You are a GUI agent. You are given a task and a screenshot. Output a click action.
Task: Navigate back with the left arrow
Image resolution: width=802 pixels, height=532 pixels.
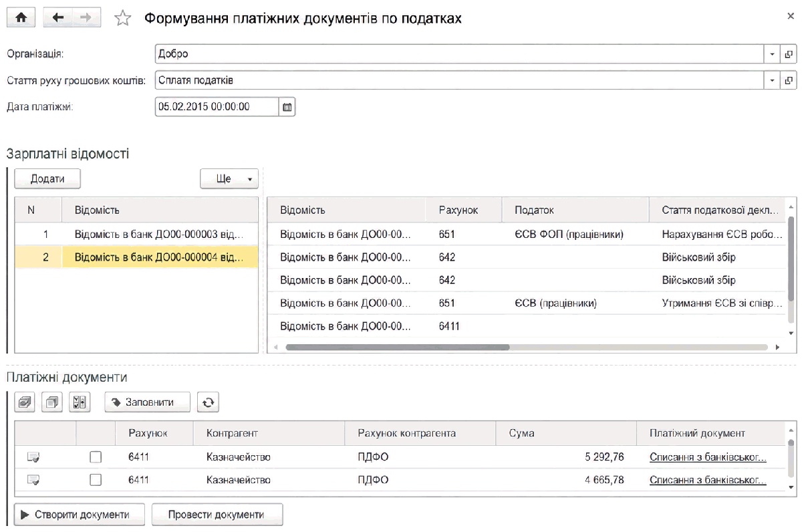tap(57, 19)
